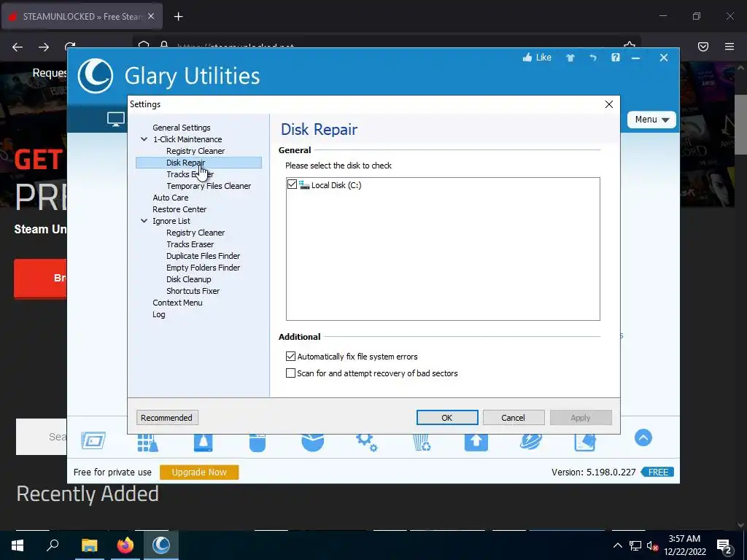The width and height of the screenshot is (747, 560).
Task: Open a new tab in Firefox
Action: coord(178,17)
